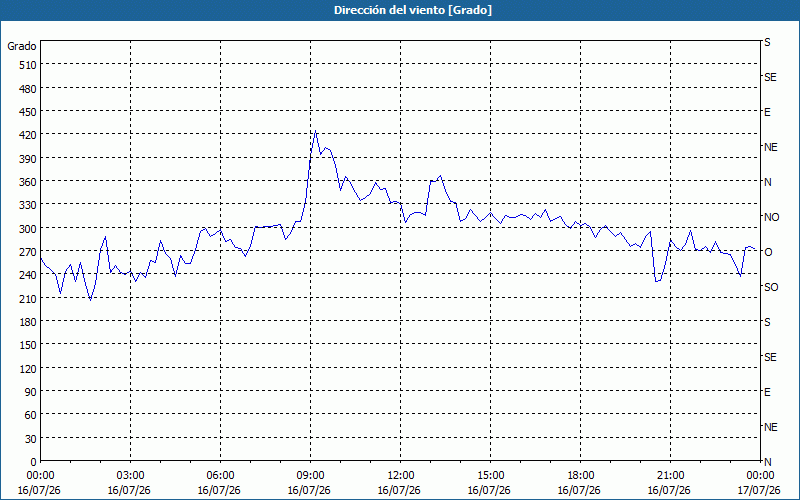Select the 'NE' compass label level with 390

(x=770, y=147)
